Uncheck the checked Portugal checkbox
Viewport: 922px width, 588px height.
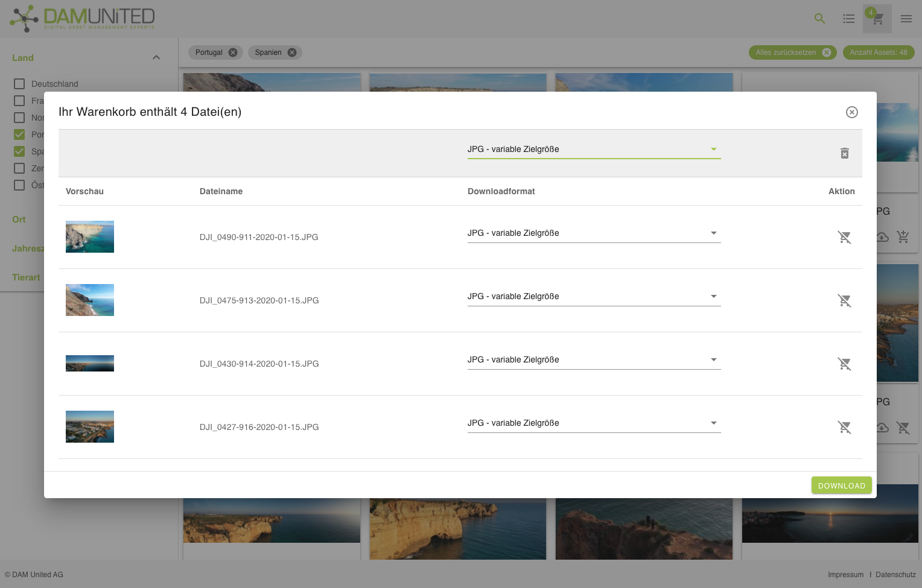coord(19,134)
